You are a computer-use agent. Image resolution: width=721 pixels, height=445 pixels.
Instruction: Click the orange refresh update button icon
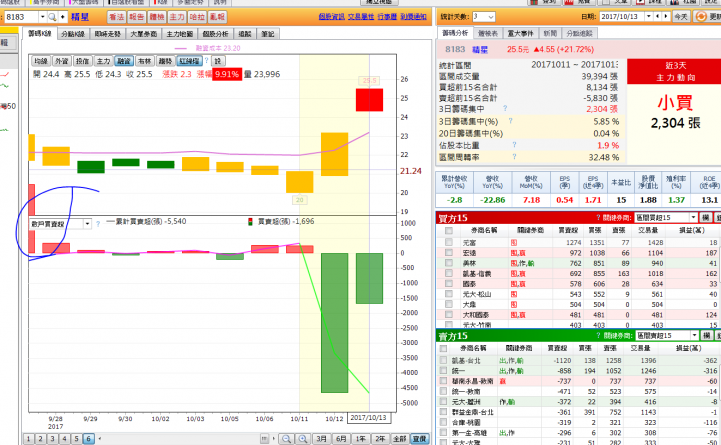coord(701,17)
